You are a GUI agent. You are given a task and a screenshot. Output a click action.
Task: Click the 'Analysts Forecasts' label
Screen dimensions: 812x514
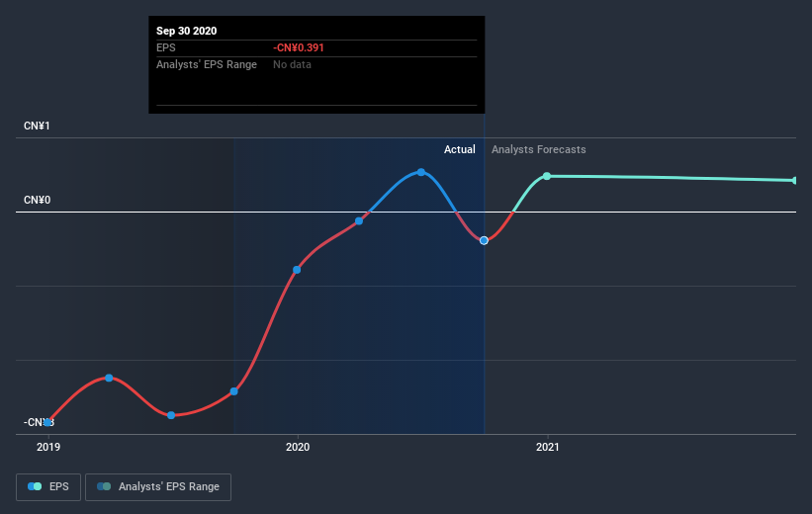[539, 149]
